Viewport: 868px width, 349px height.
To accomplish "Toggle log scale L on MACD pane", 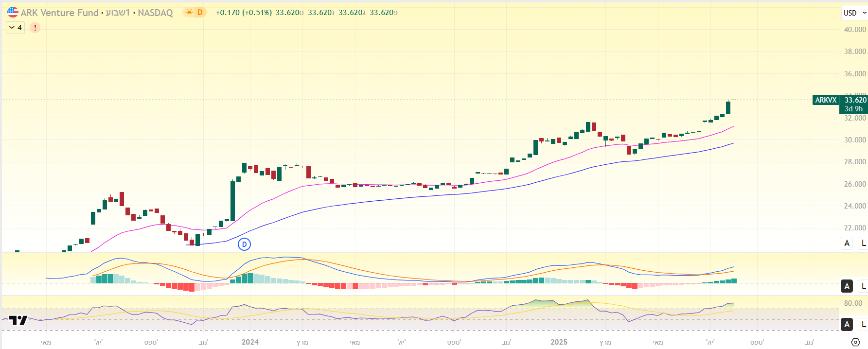I will (x=864, y=286).
